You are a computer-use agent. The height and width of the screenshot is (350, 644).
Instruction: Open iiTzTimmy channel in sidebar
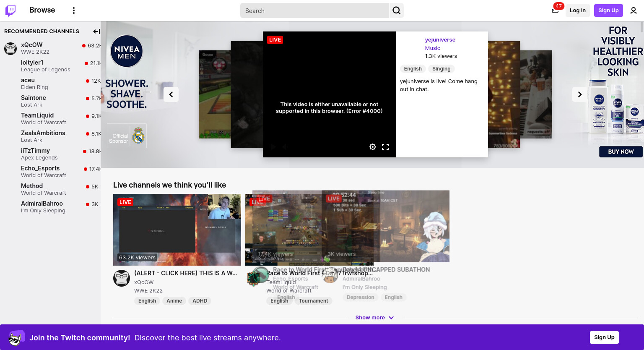click(50, 154)
